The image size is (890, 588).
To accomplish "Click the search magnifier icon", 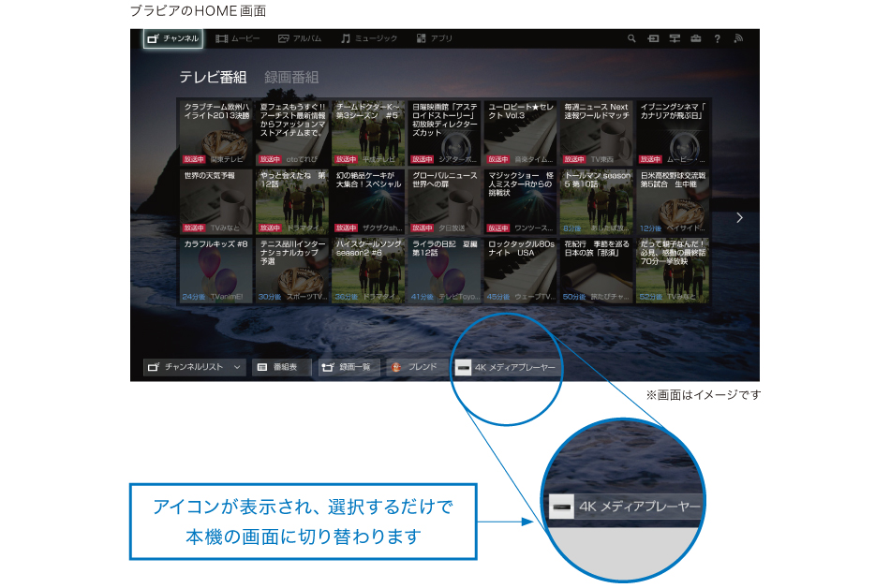I will (x=631, y=39).
